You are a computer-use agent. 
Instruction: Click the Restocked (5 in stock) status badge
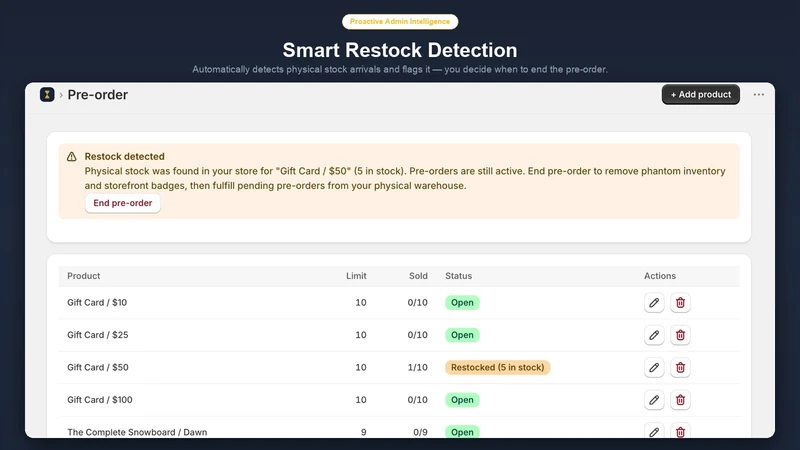click(497, 367)
